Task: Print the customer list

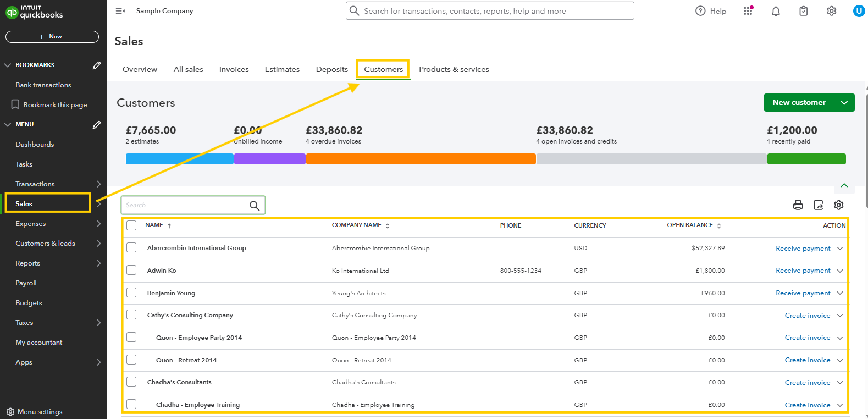Action: [x=798, y=205]
